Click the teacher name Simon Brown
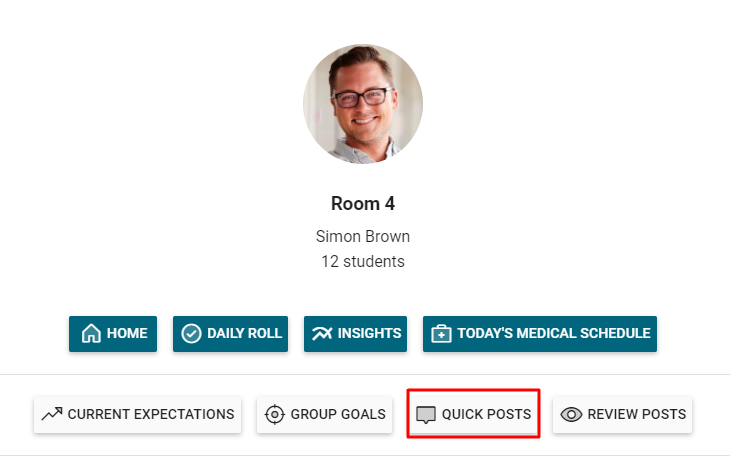730x456 pixels. (x=363, y=237)
